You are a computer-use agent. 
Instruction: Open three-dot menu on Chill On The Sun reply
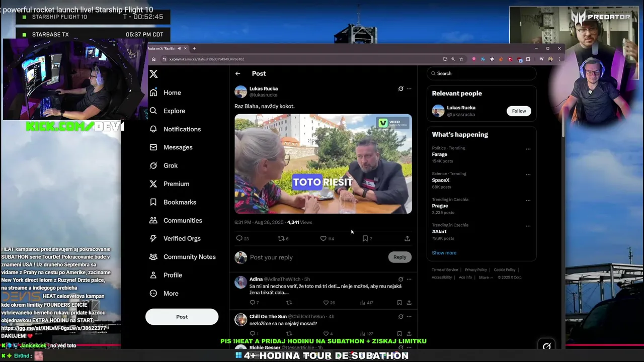click(409, 317)
